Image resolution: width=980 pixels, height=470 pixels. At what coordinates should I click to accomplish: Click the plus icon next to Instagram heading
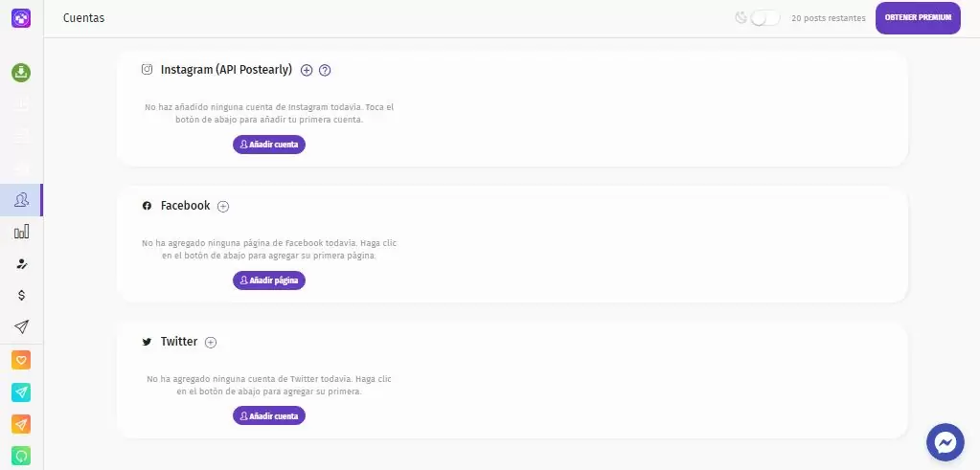(x=307, y=71)
